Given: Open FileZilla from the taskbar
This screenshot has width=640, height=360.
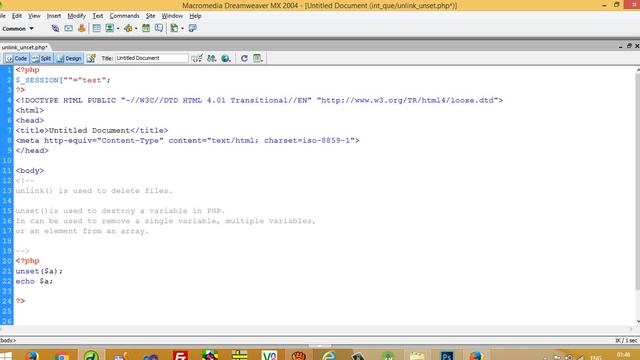Looking at the screenshot, I should point(180,356).
